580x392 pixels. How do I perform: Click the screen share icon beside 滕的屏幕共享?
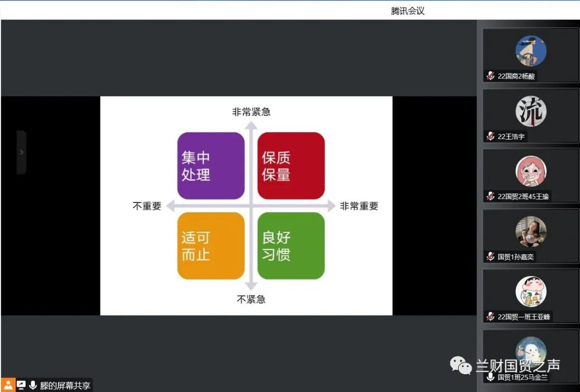(x=21, y=386)
